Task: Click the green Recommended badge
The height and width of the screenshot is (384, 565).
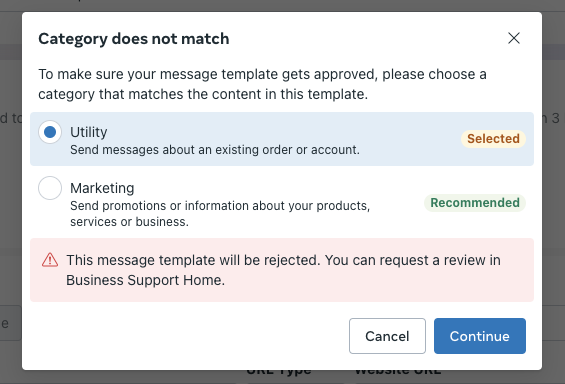Action: (475, 203)
